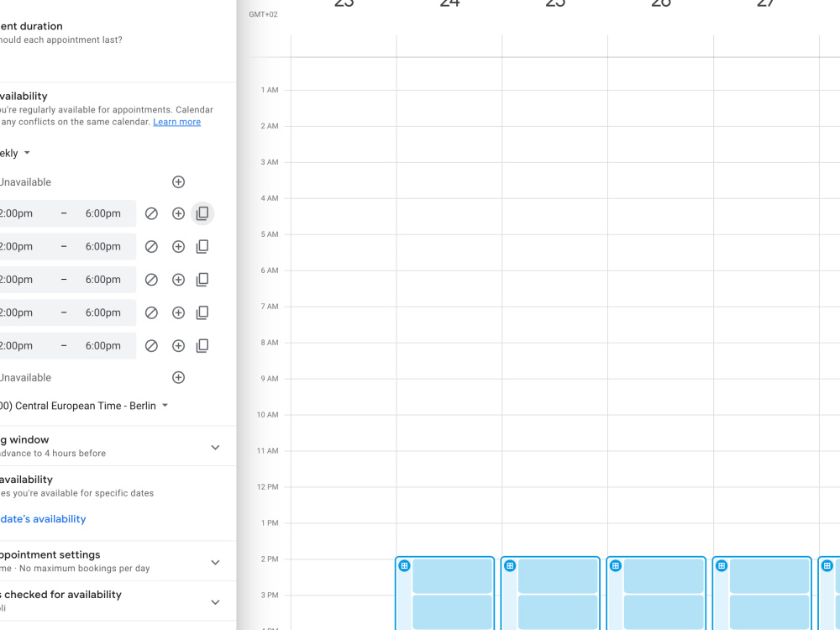Image resolution: width=840 pixels, height=630 pixels.
Task: Copy the second 2:00pm–6:00pm row's times to all days
Action: tap(202, 246)
